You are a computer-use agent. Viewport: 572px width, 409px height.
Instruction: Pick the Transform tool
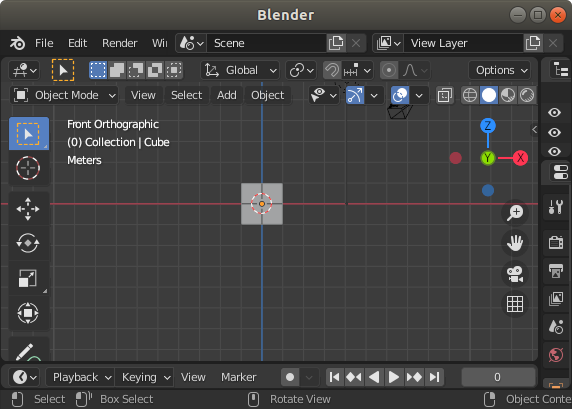[x=28, y=313]
